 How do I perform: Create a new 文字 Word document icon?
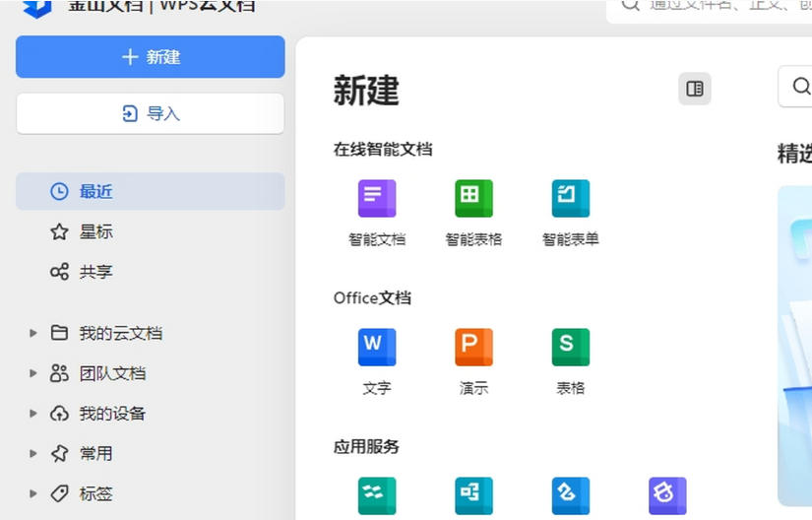coord(377,347)
